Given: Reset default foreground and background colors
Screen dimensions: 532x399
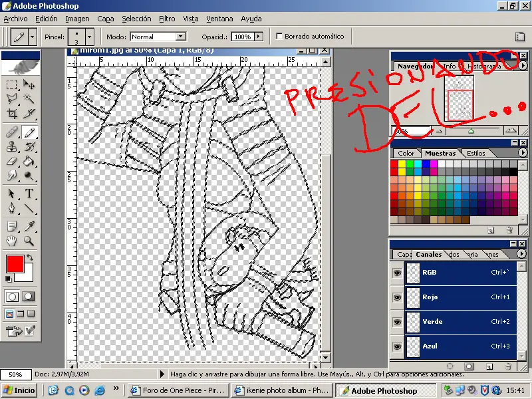Looking at the screenshot, I should pyautogui.click(x=8, y=279).
